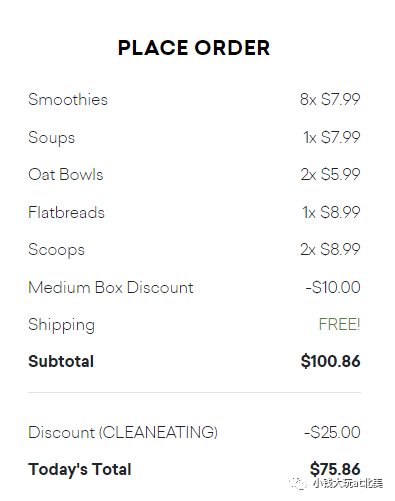Click the Discount (CLEANEATING) promo code label
This screenshot has height=501, width=395.
123,432
